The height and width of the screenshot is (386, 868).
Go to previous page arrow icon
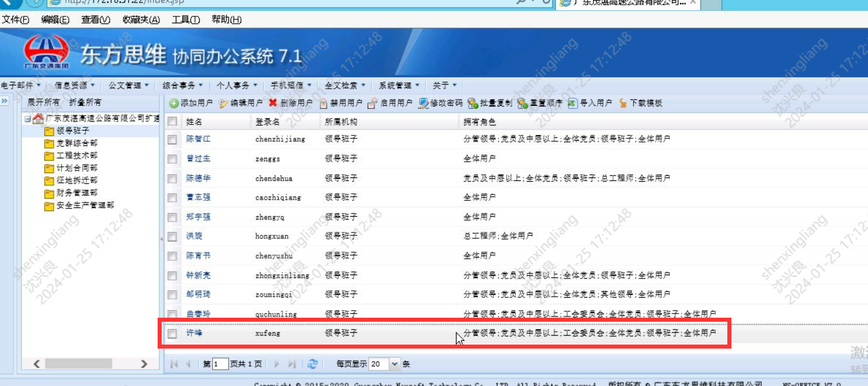coord(188,364)
